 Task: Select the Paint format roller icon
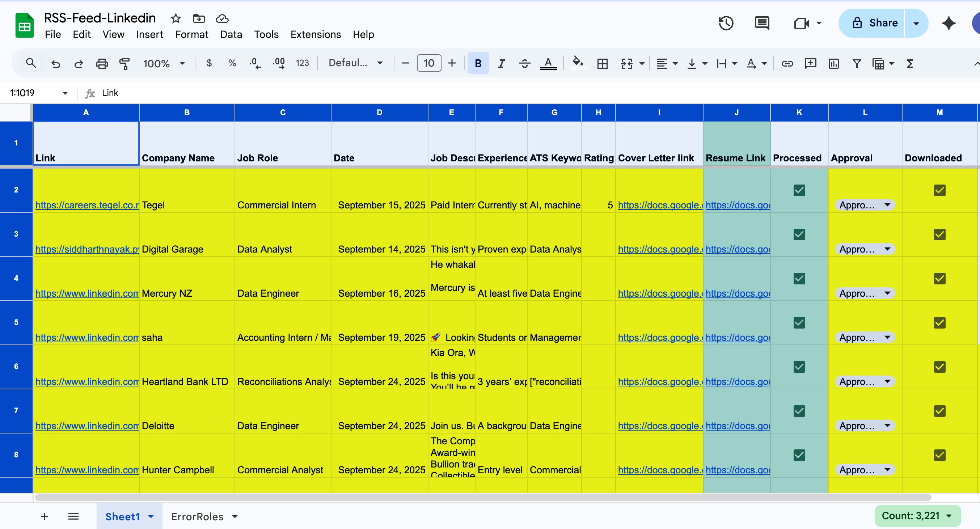(x=124, y=64)
